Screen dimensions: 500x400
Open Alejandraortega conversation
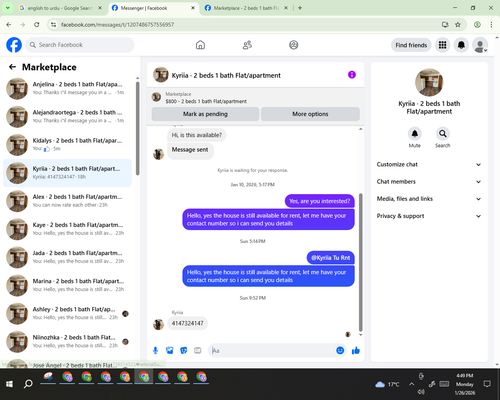(67, 116)
